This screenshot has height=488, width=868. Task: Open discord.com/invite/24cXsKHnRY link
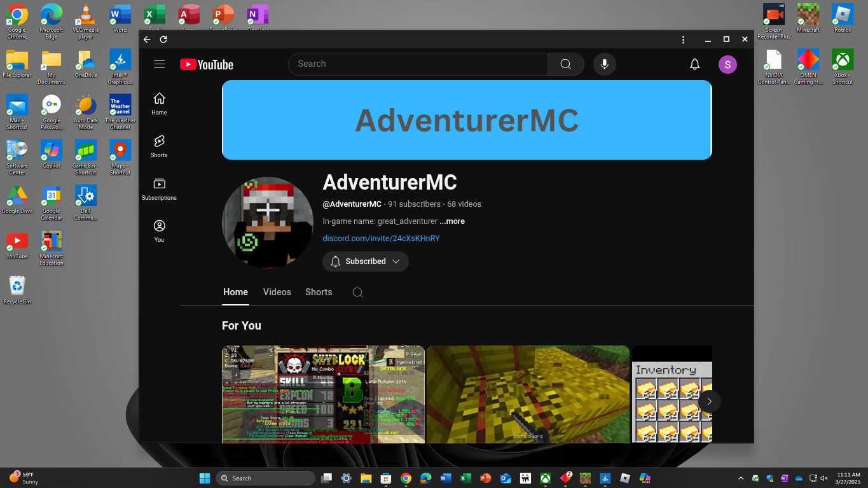click(381, 239)
